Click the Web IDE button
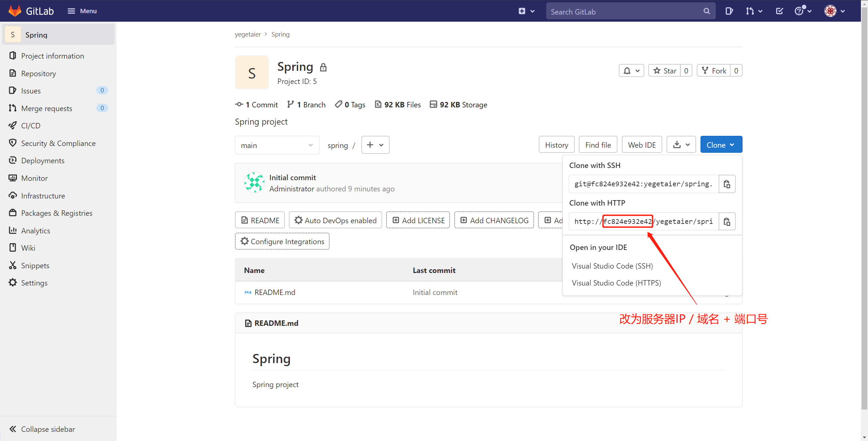Viewport: 868px width, 441px height. click(x=642, y=145)
